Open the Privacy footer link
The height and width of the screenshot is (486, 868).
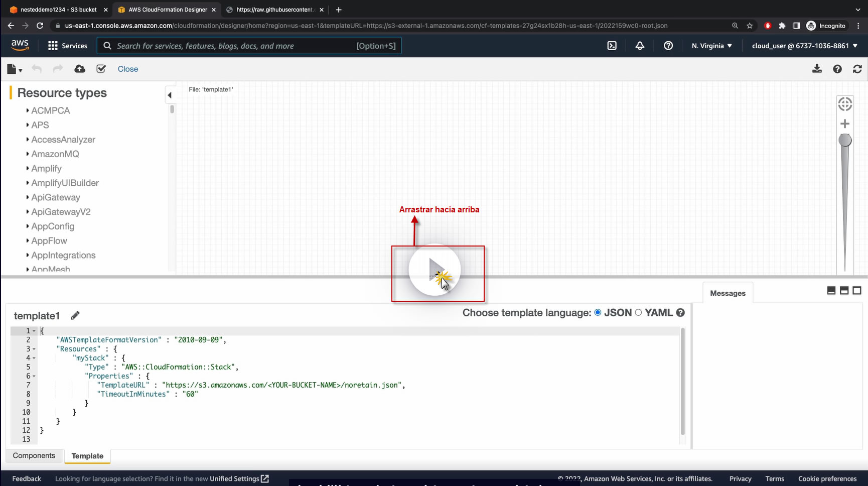coord(740,478)
